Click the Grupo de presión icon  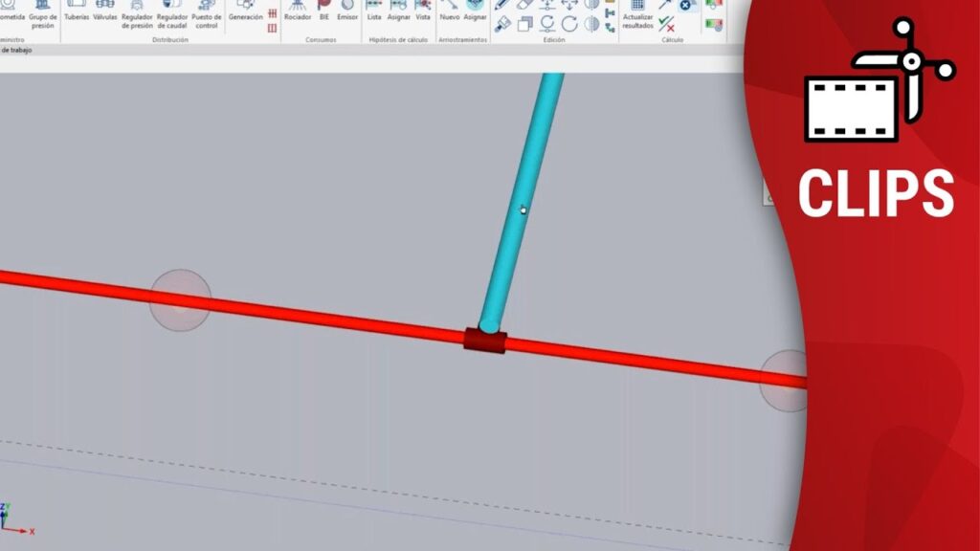tap(43, 11)
